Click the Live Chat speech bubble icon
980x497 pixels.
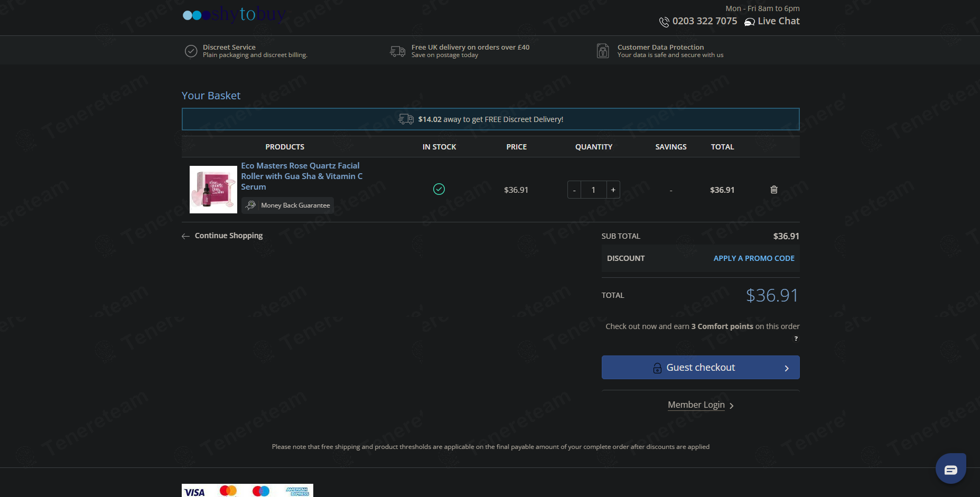point(750,22)
